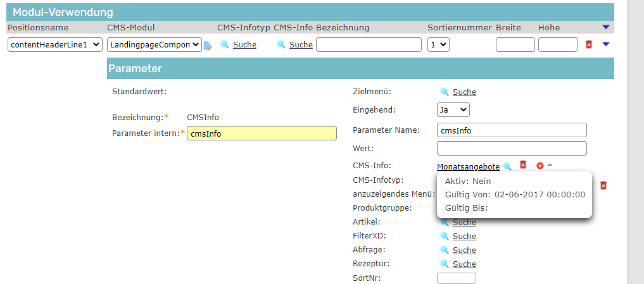The height and width of the screenshot is (284, 644).
Task: Click the Parameter intern input field
Action: click(262, 133)
